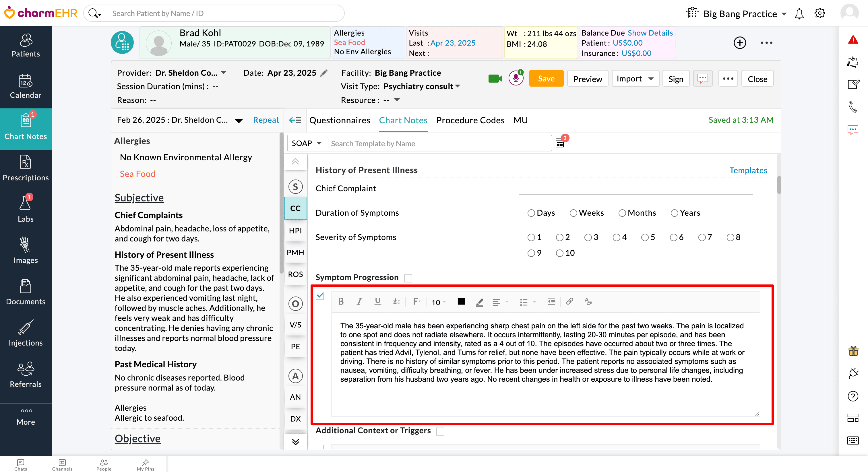868x472 pixels.
Task: Click the Save button
Action: click(546, 79)
